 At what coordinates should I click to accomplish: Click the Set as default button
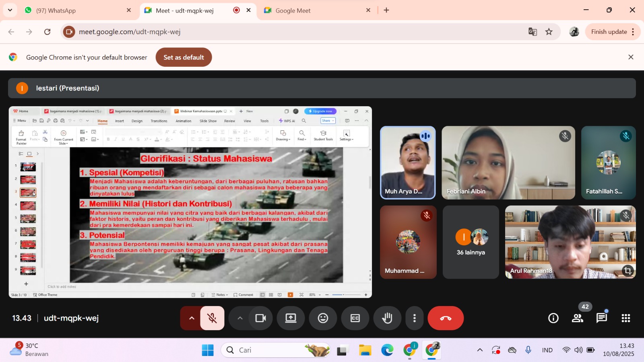coord(184,57)
